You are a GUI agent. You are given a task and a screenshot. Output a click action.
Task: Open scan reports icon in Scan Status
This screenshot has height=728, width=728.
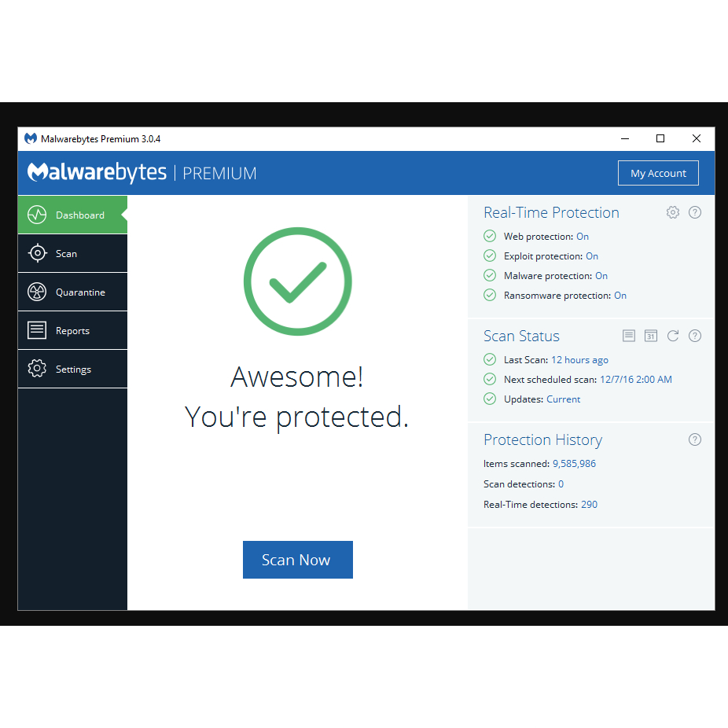[x=629, y=336]
